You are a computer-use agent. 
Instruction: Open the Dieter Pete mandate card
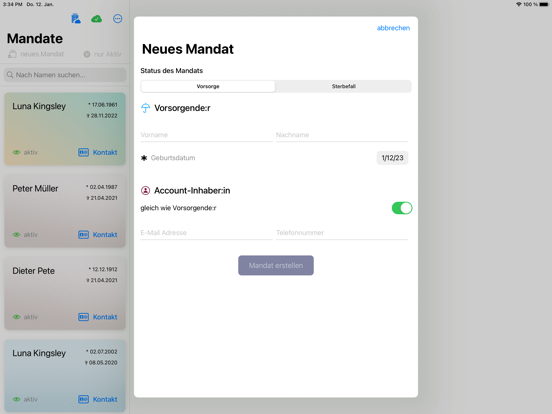65,293
